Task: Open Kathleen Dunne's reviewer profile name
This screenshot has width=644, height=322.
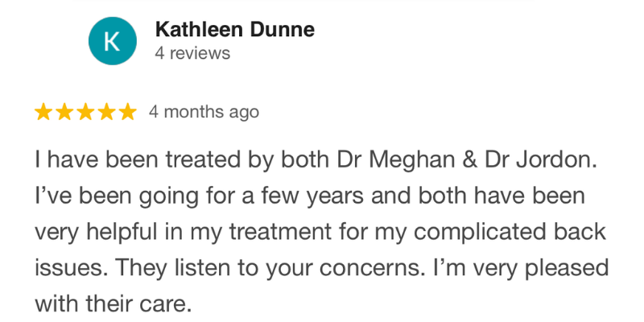Action: click(x=233, y=30)
